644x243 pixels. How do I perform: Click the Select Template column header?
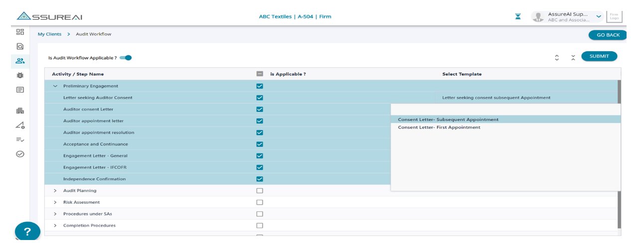462,74
